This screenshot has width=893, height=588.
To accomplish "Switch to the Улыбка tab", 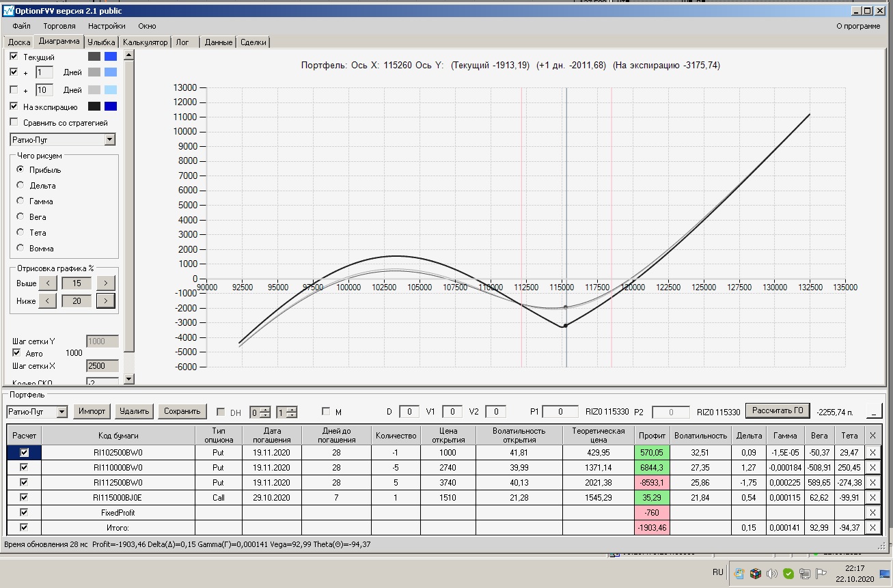I will pos(102,42).
